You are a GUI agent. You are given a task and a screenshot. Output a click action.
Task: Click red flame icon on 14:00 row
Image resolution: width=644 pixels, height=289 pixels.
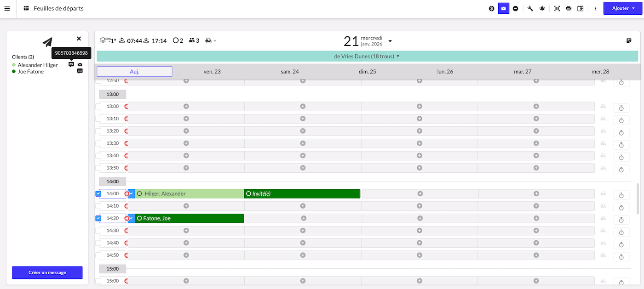pyautogui.click(x=126, y=193)
